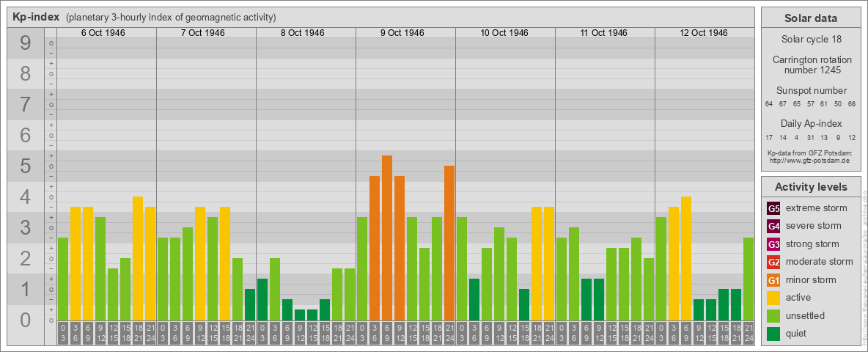This screenshot has width=868, height=352.
Task: Click the G2 moderate storm badge
Action: pos(773,262)
